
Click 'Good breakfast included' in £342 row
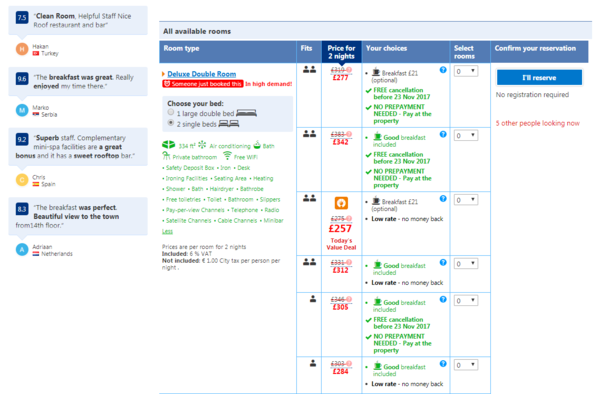(x=399, y=141)
